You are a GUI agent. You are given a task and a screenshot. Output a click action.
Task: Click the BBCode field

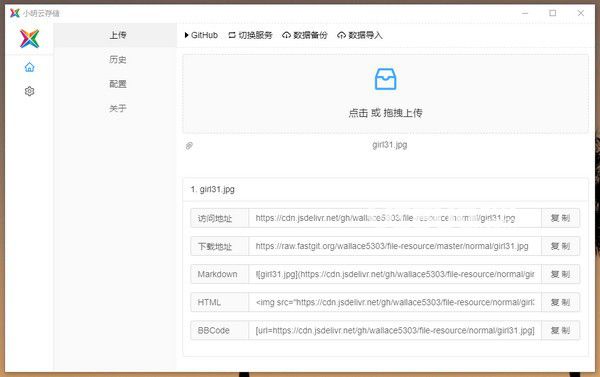(x=395, y=330)
